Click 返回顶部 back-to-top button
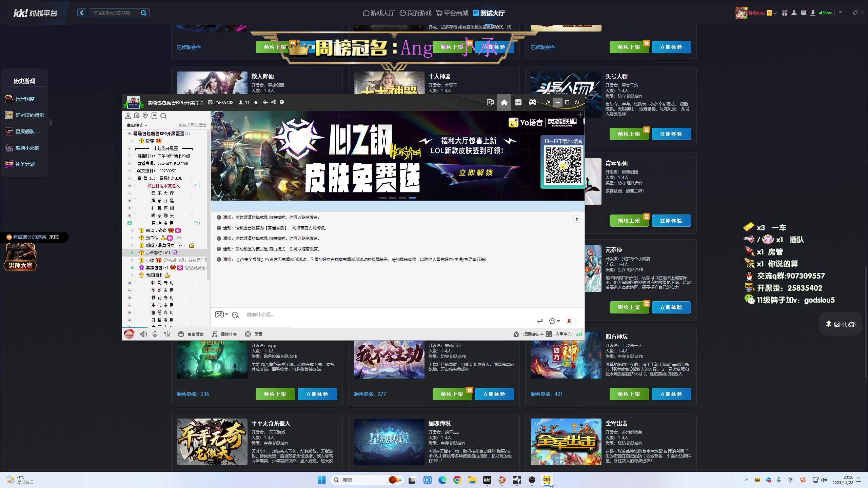868x488 pixels. coord(841,324)
